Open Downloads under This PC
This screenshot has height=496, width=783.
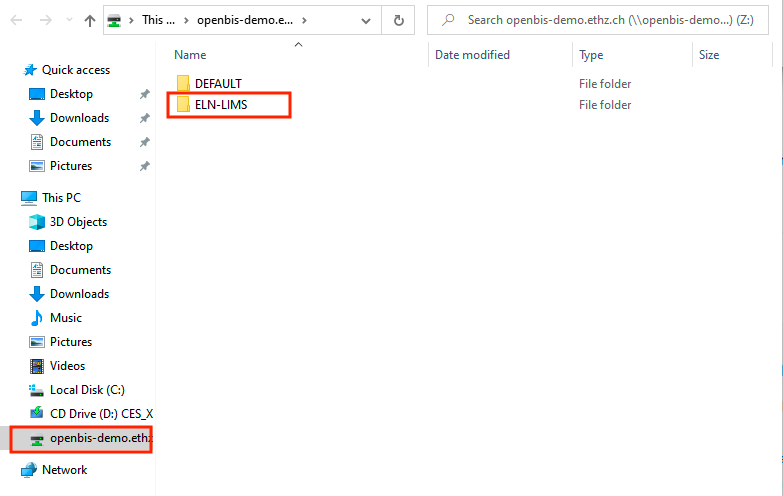[x=79, y=294]
